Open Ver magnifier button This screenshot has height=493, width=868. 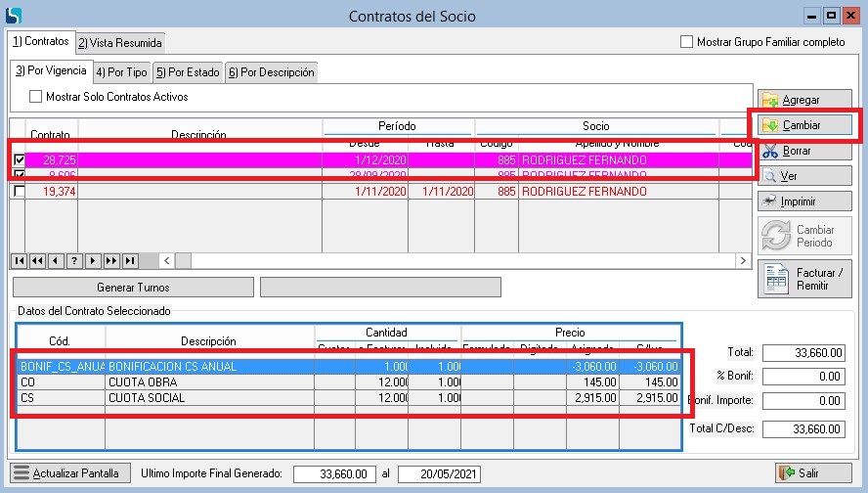point(803,176)
